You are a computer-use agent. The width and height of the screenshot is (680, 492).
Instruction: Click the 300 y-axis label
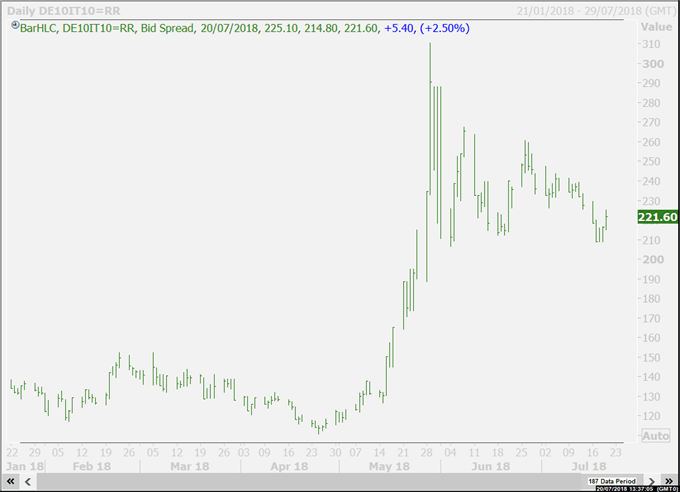click(x=653, y=64)
